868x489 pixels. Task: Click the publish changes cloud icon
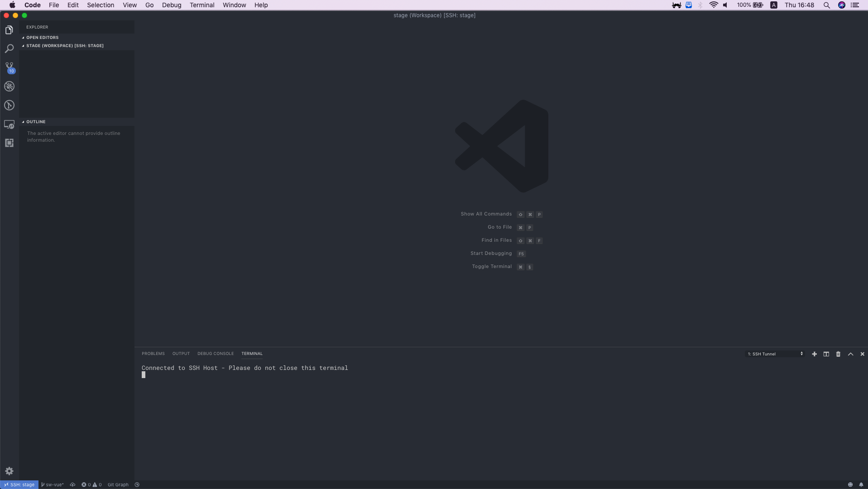pos(72,484)
